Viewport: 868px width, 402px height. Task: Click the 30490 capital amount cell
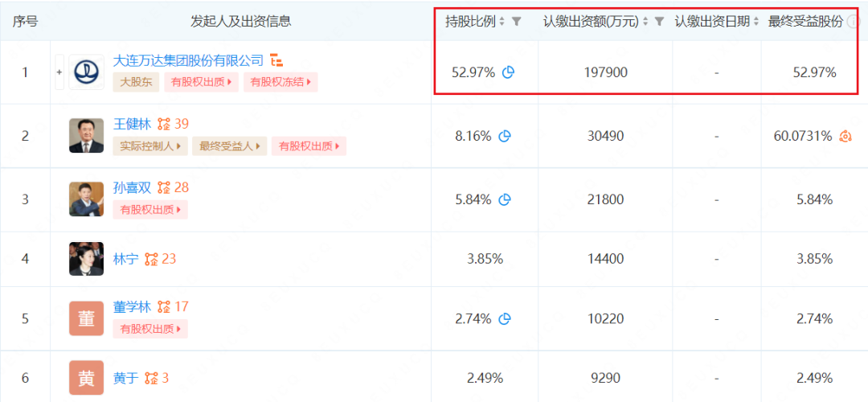[x=606, y=136]
